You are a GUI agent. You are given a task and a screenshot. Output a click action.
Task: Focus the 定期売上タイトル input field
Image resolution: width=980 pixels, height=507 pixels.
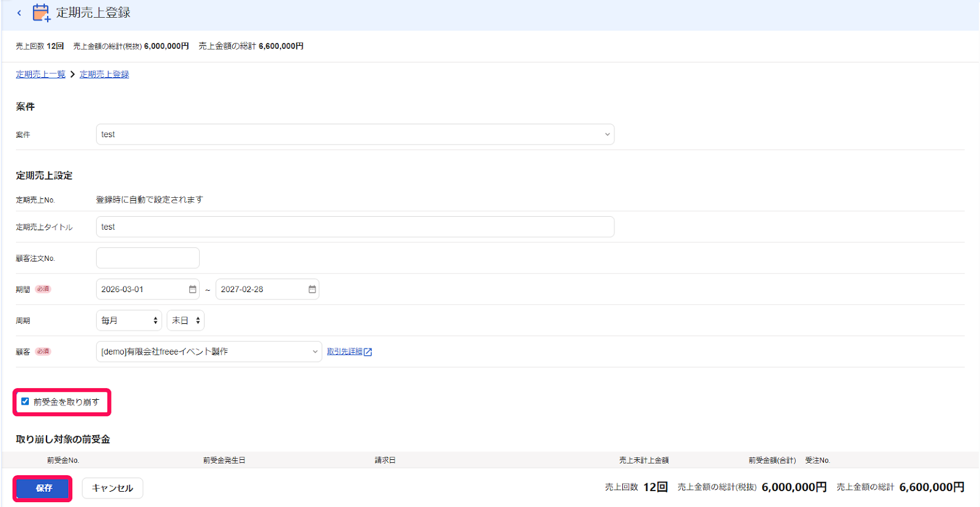[x=355, y=227]
